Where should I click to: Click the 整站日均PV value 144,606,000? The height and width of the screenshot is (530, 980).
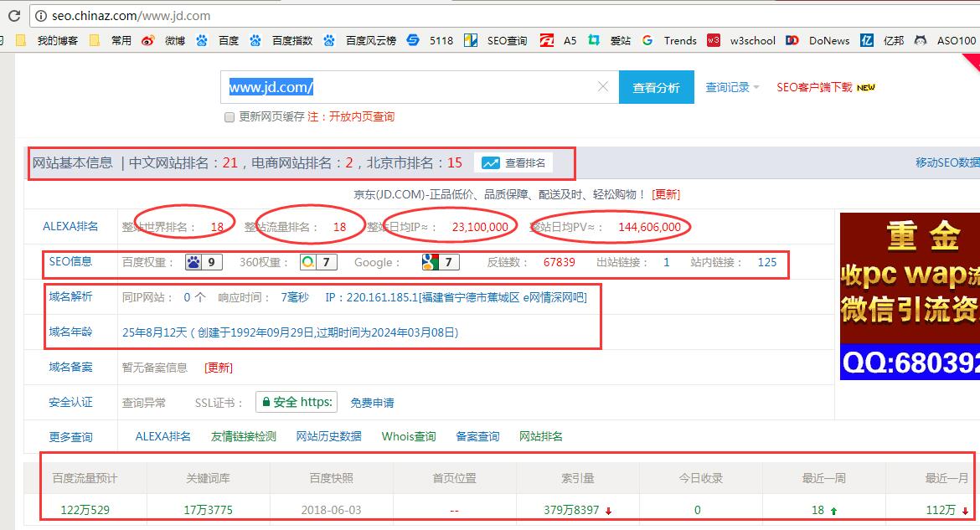click(x=649, y=227)
